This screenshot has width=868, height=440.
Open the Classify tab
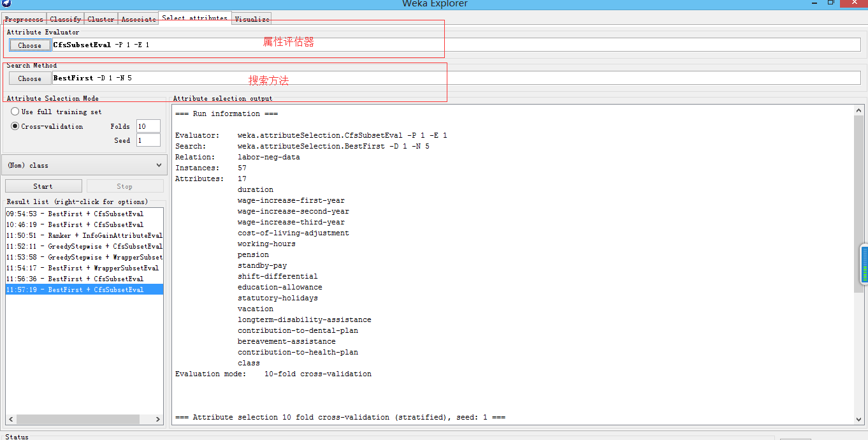point(65,19)
